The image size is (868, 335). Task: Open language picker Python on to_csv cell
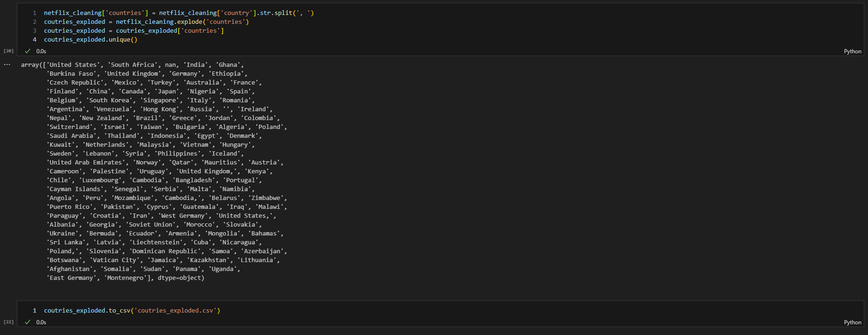pos(852,322)
